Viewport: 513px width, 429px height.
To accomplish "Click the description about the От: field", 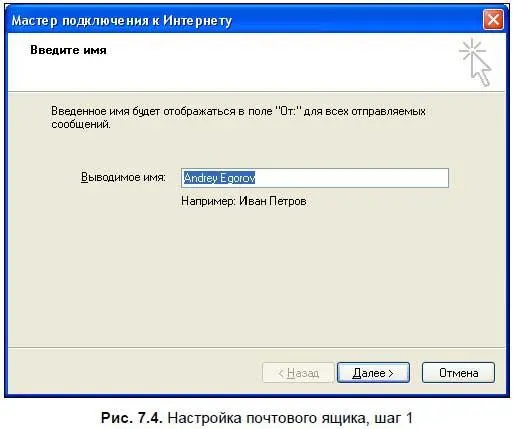I will click(238, 117).
